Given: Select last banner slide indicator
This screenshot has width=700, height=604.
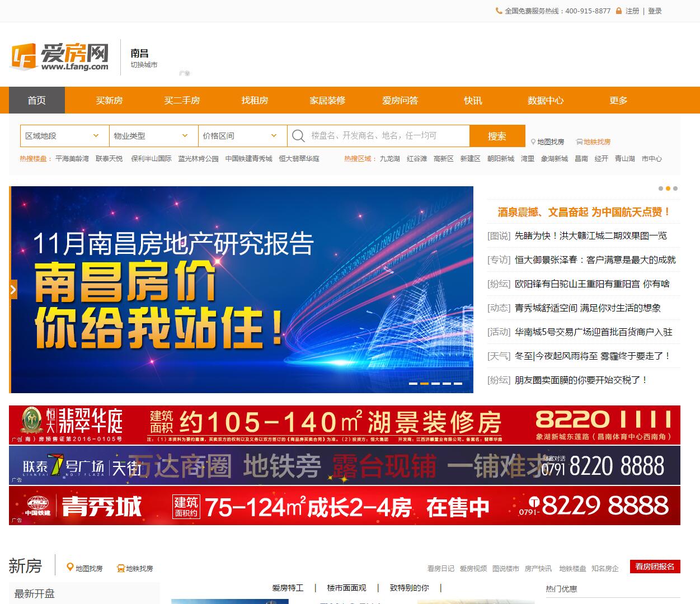Looking at the screenshot, I should tap(458, 383).
